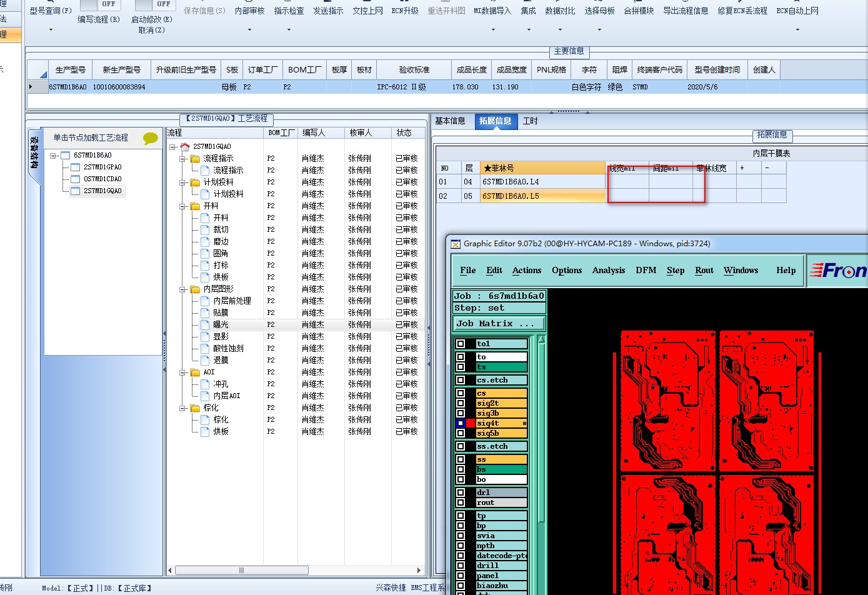This screenshot has width=868, height=595.
Task: Switch to the 基本信息 tab
Action: [450, 121]
